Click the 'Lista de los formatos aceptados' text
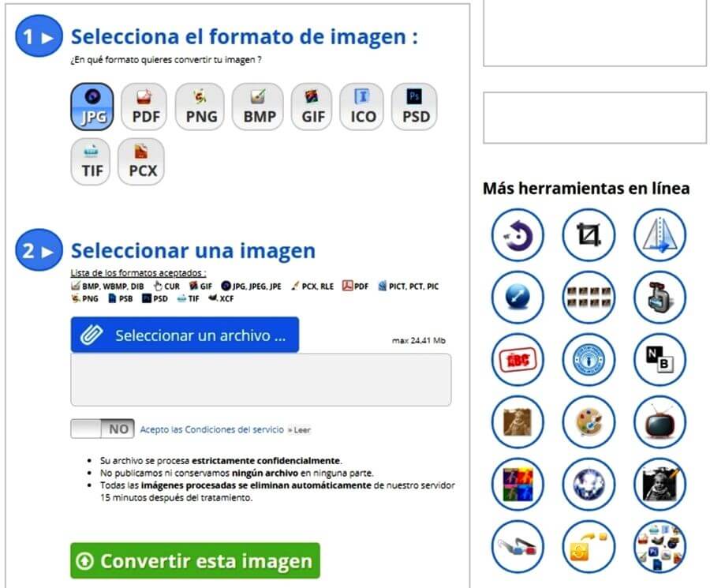Image resolution: width=710 pixels, height=588 pixels. pos(138,273)
